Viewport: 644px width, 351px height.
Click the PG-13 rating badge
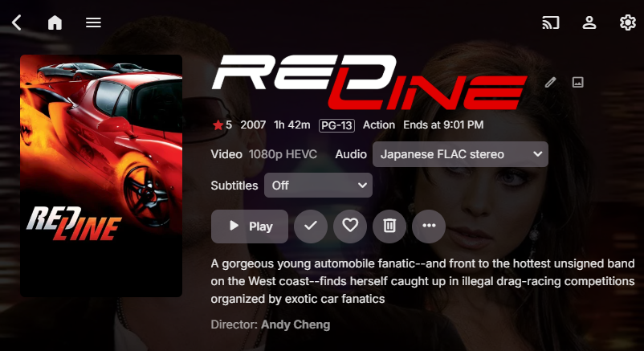tap(336, 125)
